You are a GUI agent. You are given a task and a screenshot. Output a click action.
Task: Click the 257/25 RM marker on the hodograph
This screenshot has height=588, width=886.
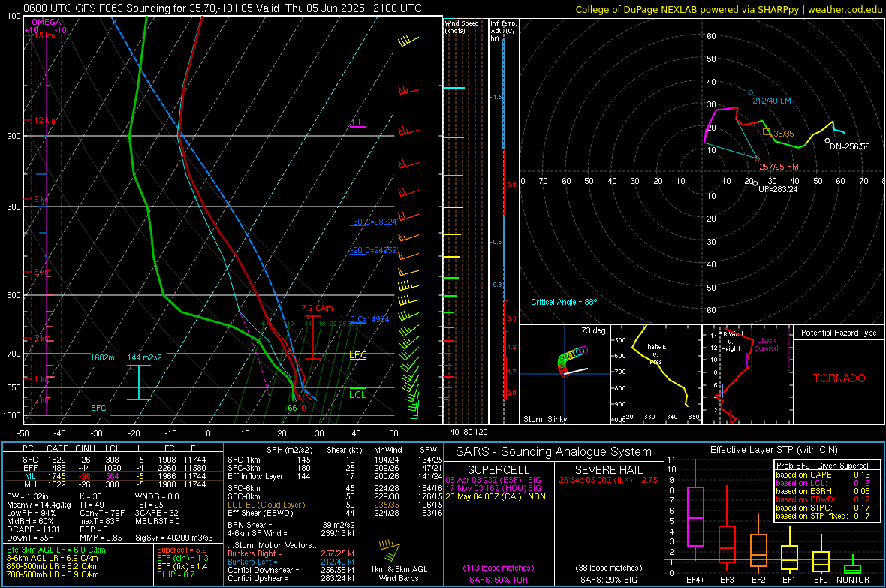[757, 159]
